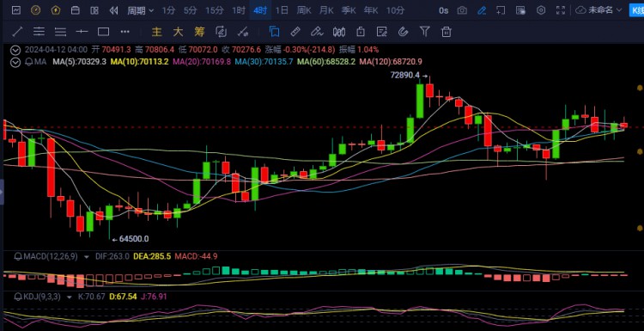Switch to the 1时 timeframe

coord(238,10)
